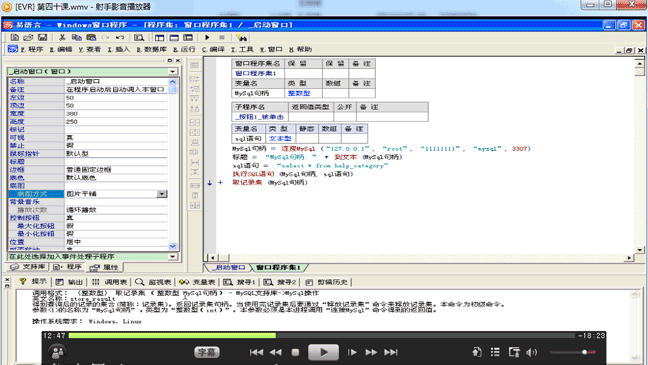Click the video progress timeline bar
The width and height of the screenshot is (648, 365).
pos(322,335)
